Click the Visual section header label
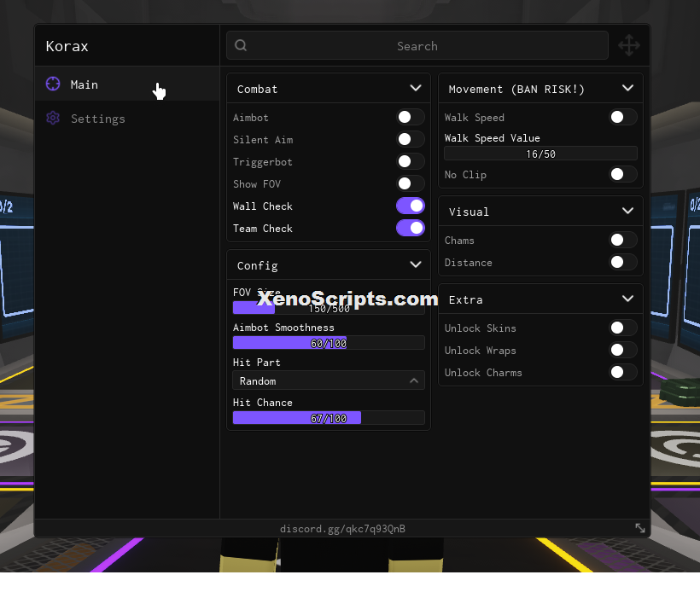 pos(469,212)
